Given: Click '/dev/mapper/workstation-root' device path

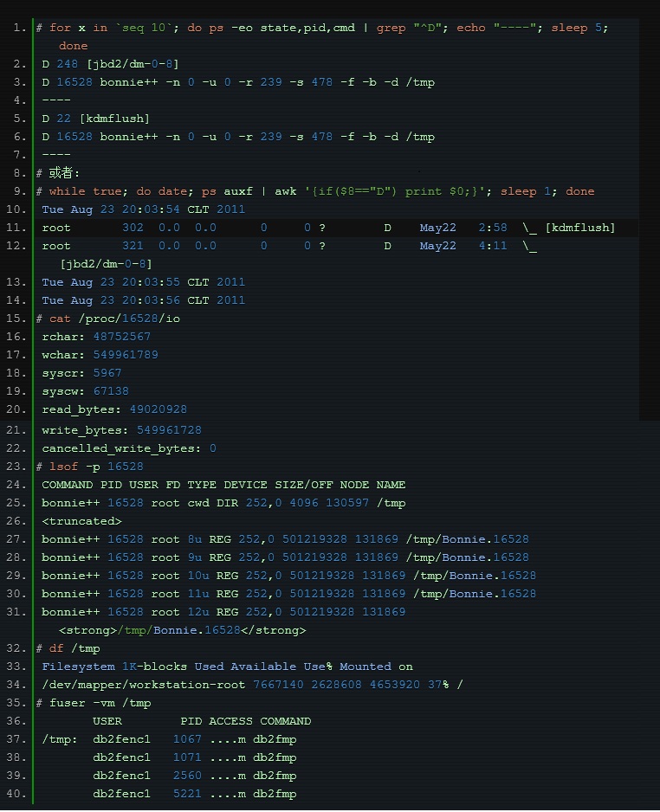Looking at the screenshot, I should pyautogui.click(x=144, y=685).
